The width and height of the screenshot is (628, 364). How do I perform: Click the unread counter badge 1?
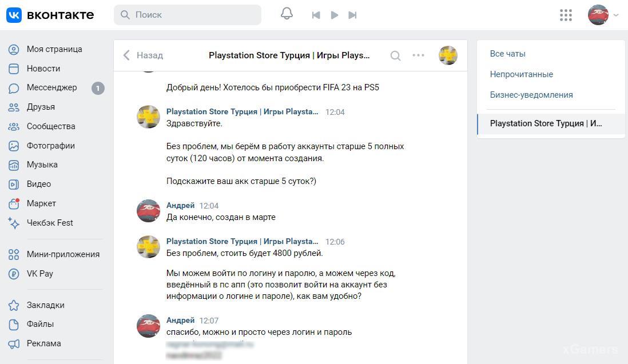click(98, 88)
